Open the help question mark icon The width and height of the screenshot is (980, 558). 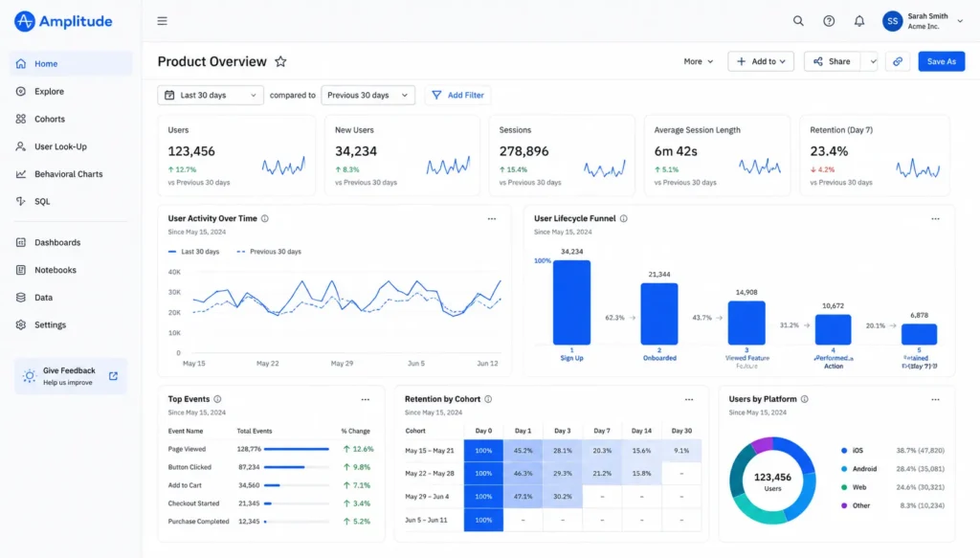[x=829, y=21]
